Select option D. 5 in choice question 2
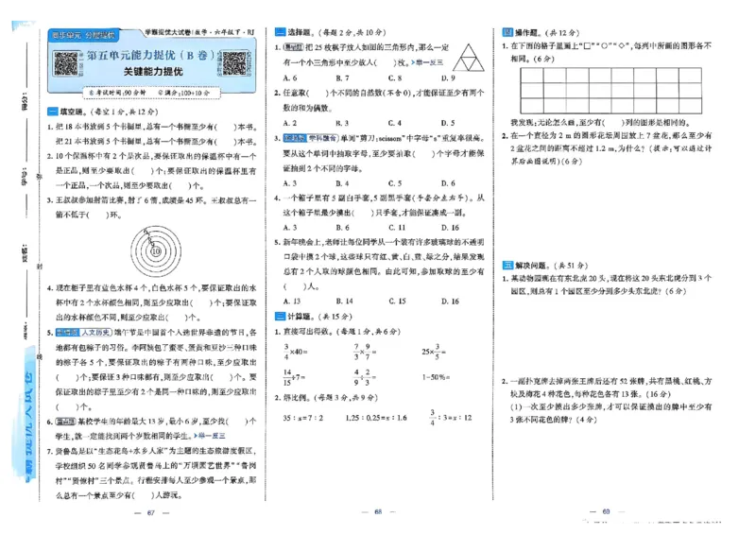Image resolution: width=756 pixels, height=535 pixels. coord(448,123)
